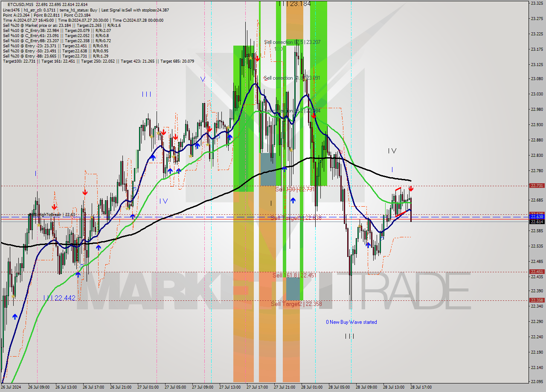Click the red 22.358 price tag on axis

point(537,300)
